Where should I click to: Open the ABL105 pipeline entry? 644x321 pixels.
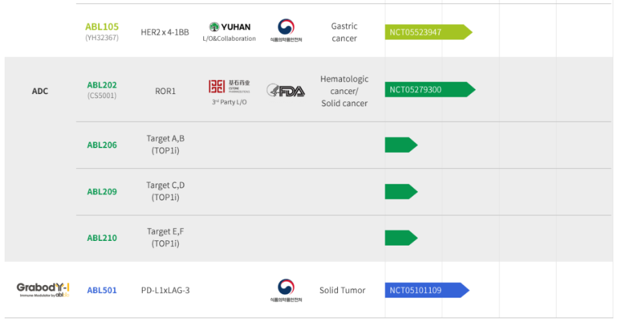pyautogui.click(x=102, y=27)
